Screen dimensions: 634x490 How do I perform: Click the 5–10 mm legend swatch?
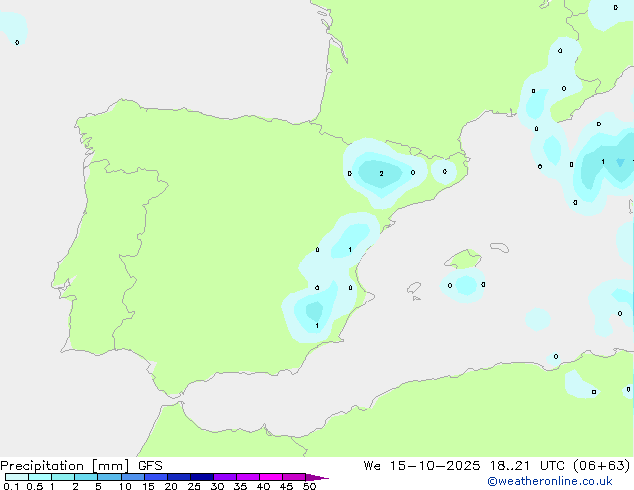click(x=109, y=477)
